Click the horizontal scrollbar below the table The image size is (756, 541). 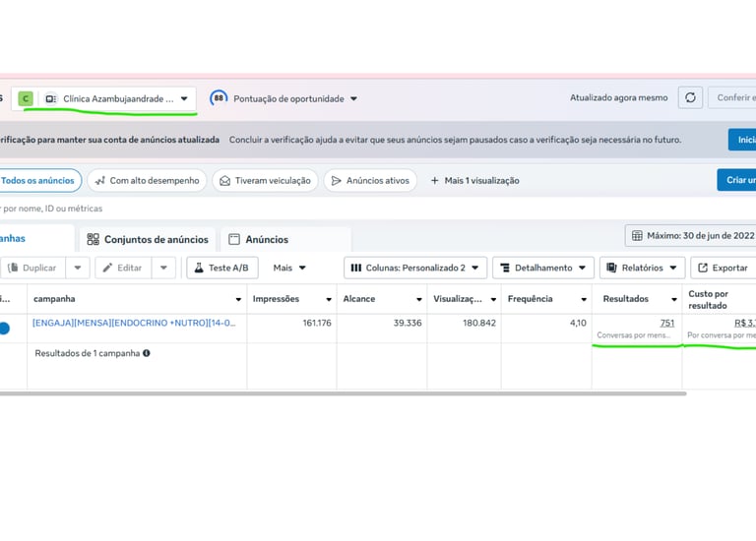coord(343,393)
